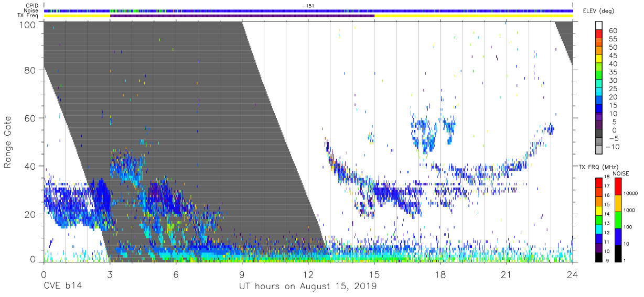Select the white top segment of ELEV colorbar
This screenshot has height=297, width=644.
point(600,26)
